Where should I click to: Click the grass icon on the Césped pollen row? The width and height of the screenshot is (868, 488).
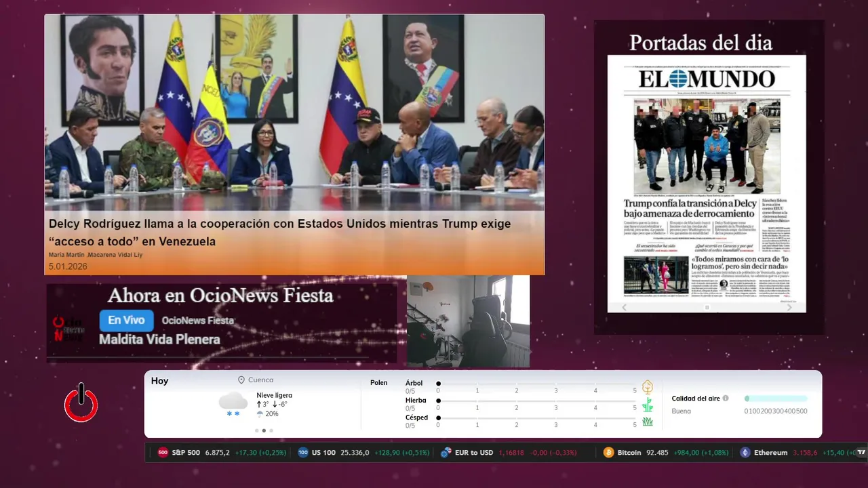[648, 422]
